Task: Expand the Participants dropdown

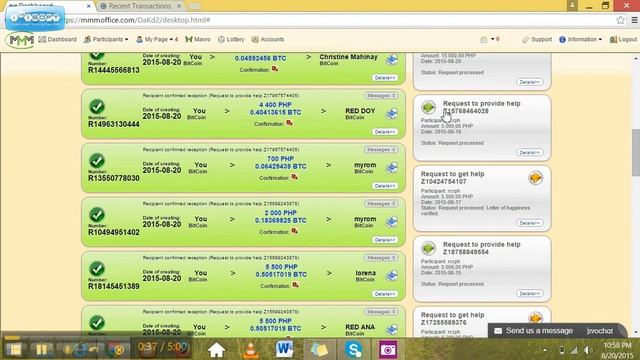Action: [106, 40]
